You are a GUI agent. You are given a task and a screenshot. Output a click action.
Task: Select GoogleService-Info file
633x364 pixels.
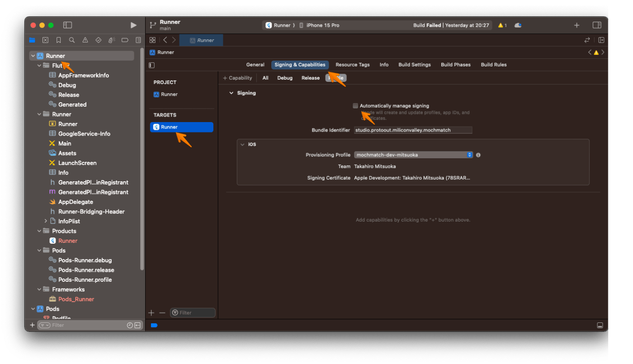pos(84,134)
